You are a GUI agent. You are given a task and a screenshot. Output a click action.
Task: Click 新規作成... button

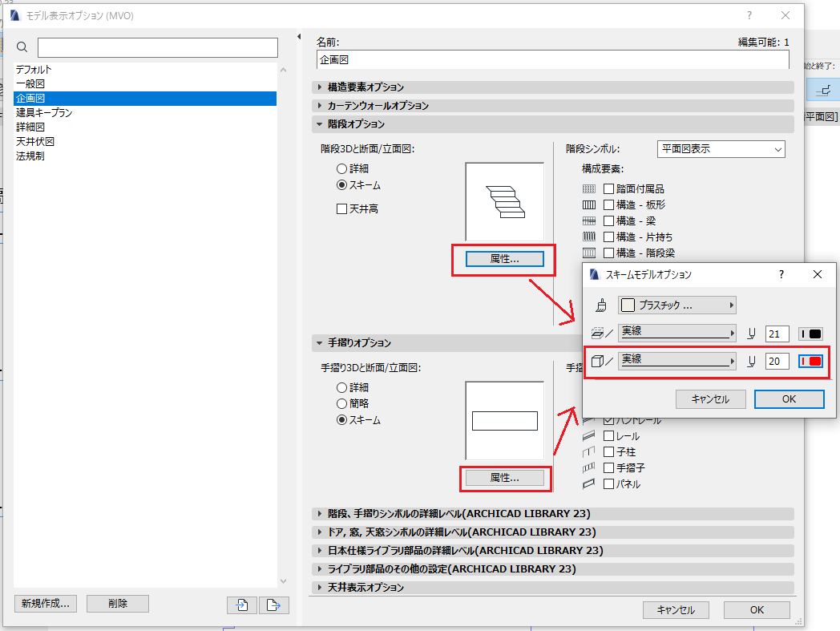46,604
